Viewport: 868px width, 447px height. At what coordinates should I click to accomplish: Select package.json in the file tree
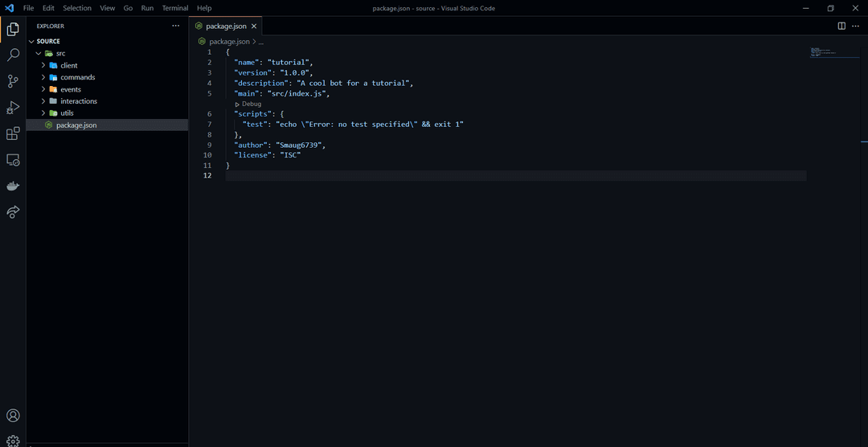[x=108, y=125]
